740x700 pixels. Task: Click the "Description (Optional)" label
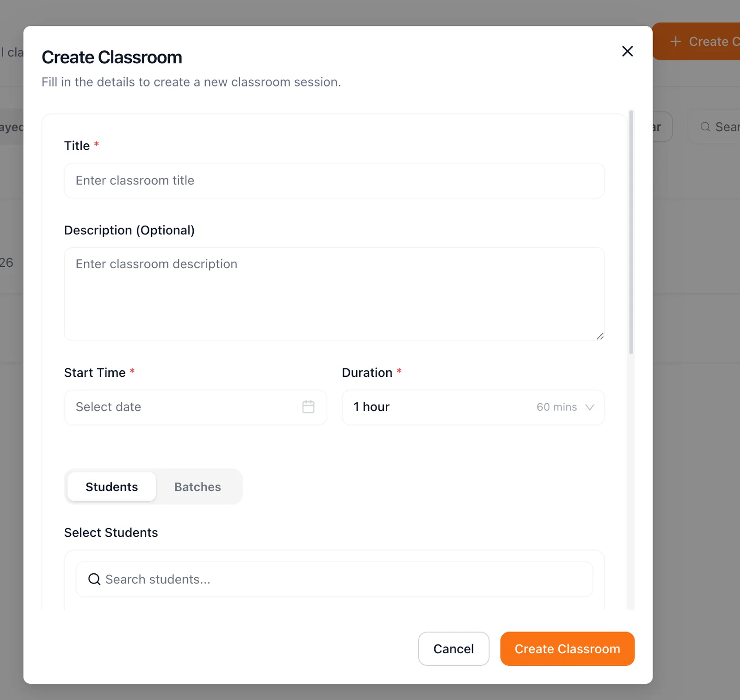(x=129, y=230)
